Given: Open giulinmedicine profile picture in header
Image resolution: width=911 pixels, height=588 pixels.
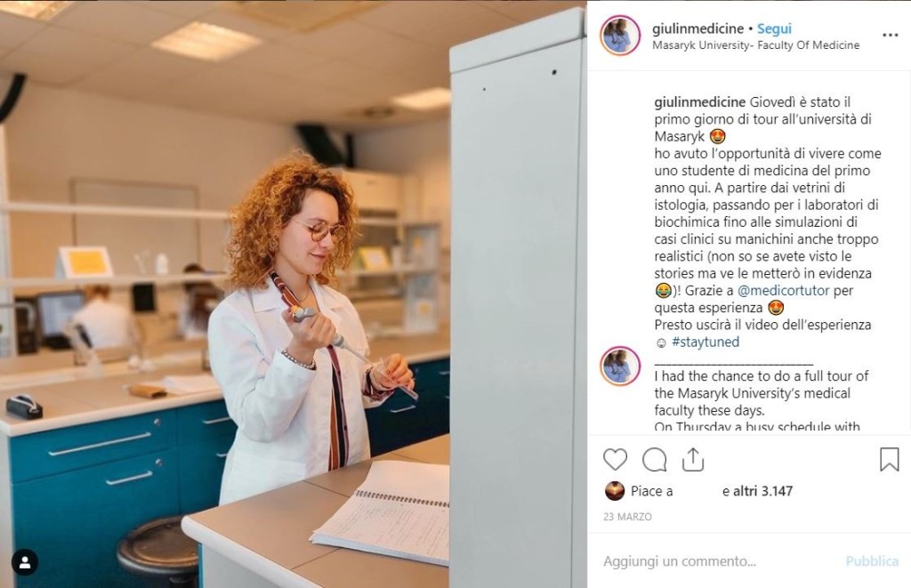Looking at the screenshot, I should [x=620, y=36].
